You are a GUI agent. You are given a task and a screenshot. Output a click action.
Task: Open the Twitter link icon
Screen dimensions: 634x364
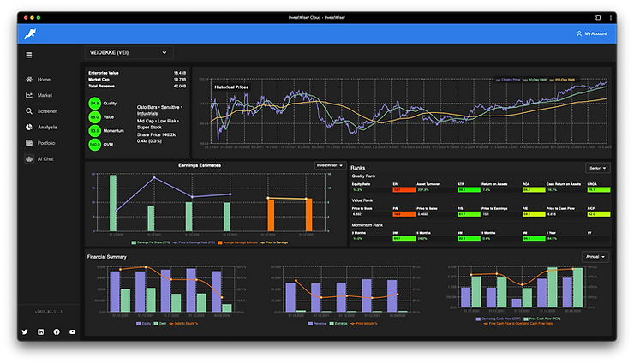25,331
